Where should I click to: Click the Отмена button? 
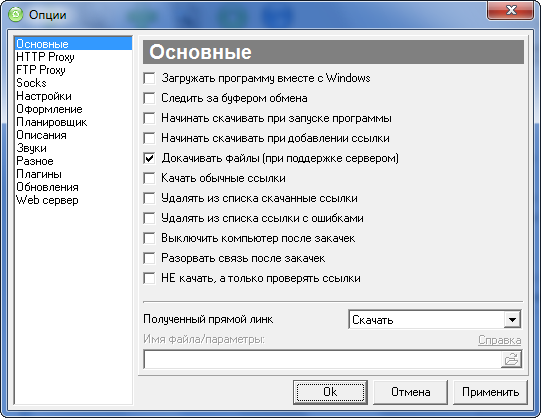(410, 392)
